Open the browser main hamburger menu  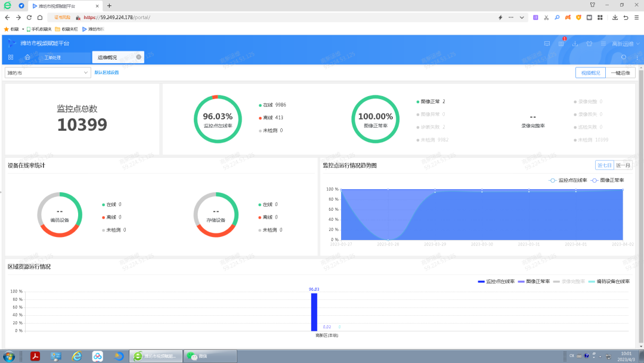636,18
